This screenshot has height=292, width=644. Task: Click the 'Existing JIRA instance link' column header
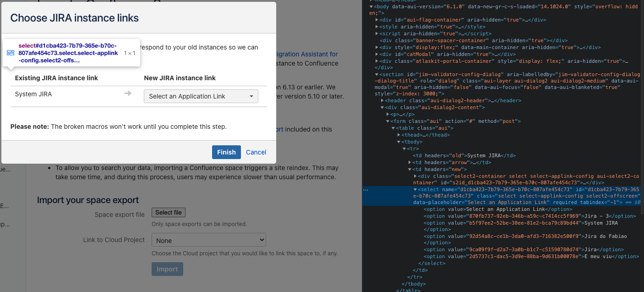tap(56, 78)
